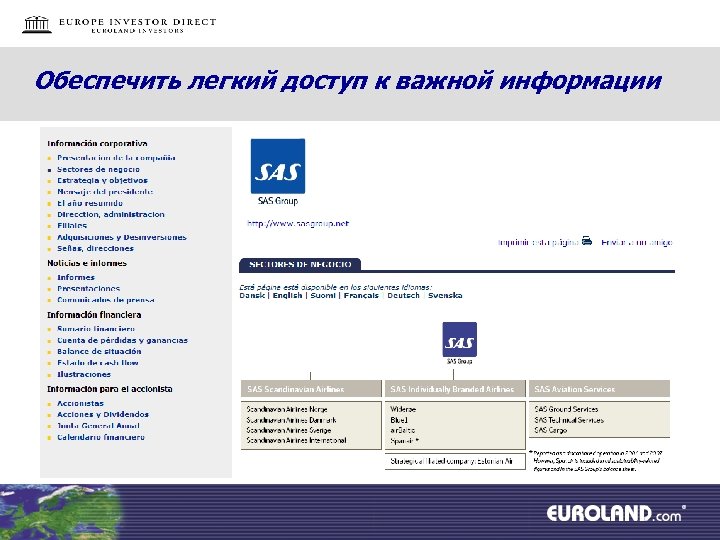
Task: Switch page language to English
Action: pyautogui.click(x=287, y=295)
